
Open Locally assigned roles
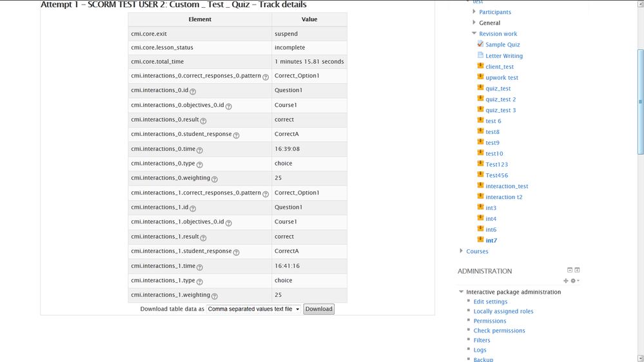[x=503, y=311]
